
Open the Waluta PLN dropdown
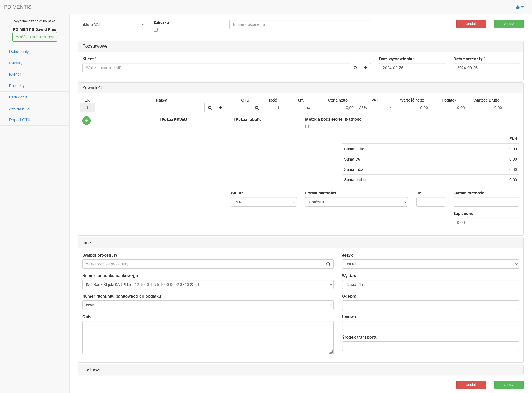coord(264,202)
